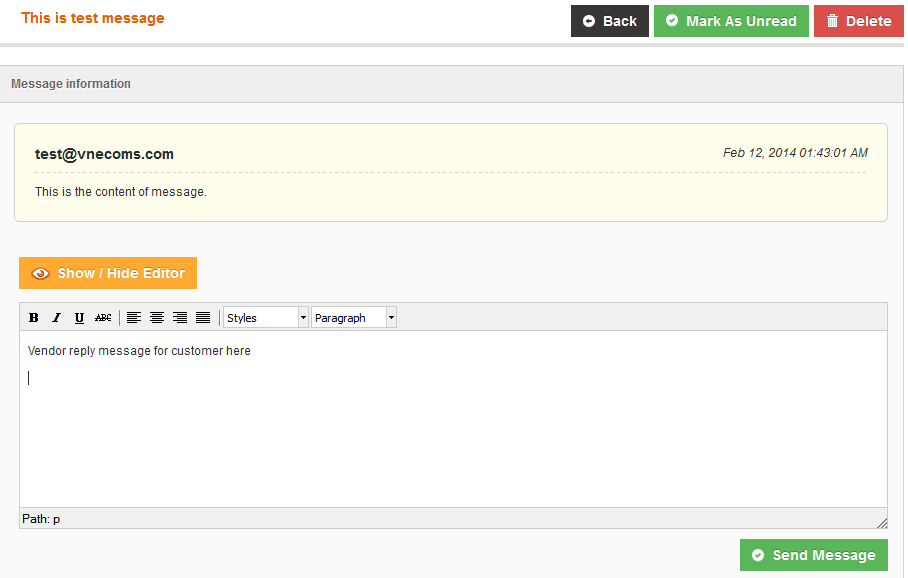
Task: Click the eye icon on Show / Hide Editor
Action: point(40,273)
